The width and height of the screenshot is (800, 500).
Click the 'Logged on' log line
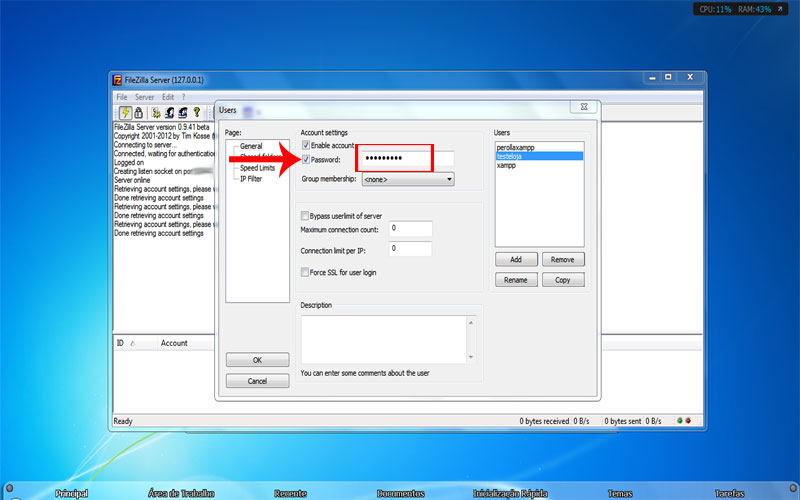pos(129,163)
